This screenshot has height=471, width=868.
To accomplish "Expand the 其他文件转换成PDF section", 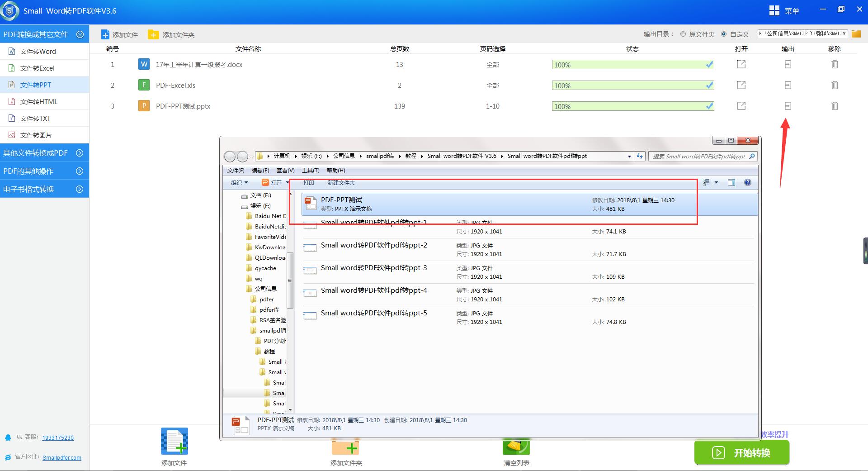I will coord(80,153).
